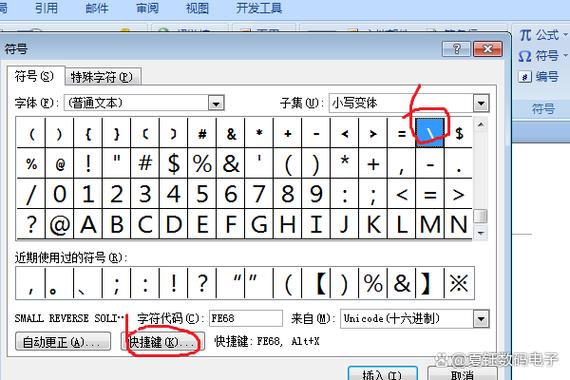570x380 pixels.
Task: Click the 取消 button
Action: [462, 374]
